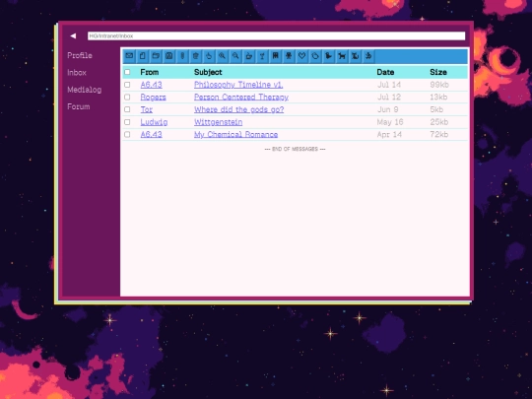The width and height of the screenshot is (532, 399).
Task: Click the Apr 14 date cell
Action: (x=389, y=134)
